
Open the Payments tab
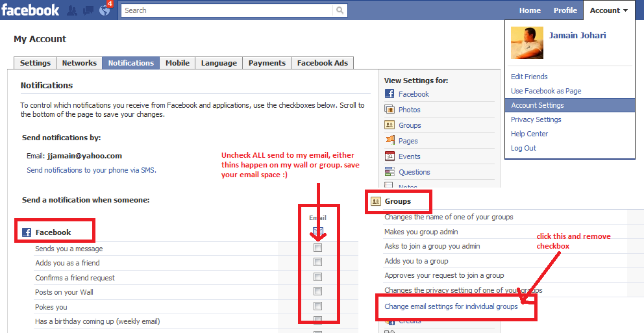[267, 63]
